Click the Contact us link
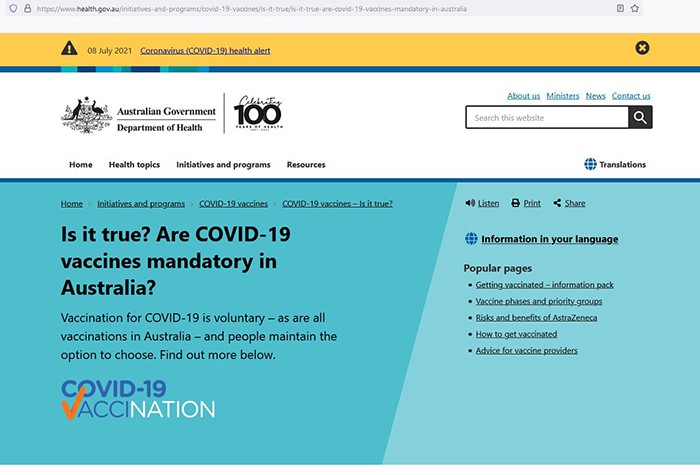Image resolution: width=700 pixels, height=475 pixels. click(631, 96)
